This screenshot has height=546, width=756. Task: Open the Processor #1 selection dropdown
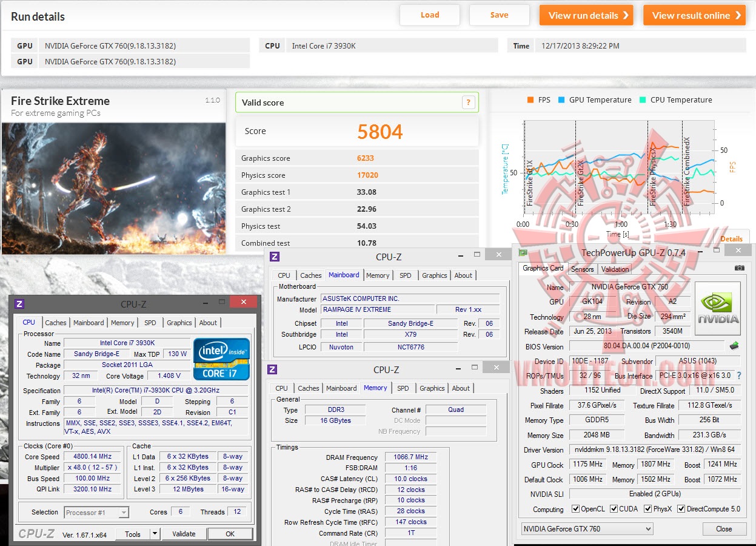point(96,513)
